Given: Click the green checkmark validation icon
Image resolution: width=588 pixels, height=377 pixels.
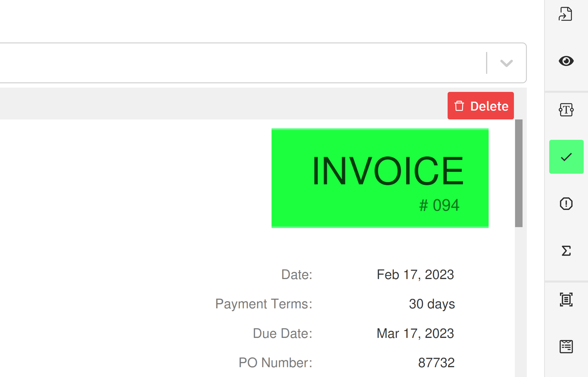Looking at the screenshot, I should pos(566,157).
